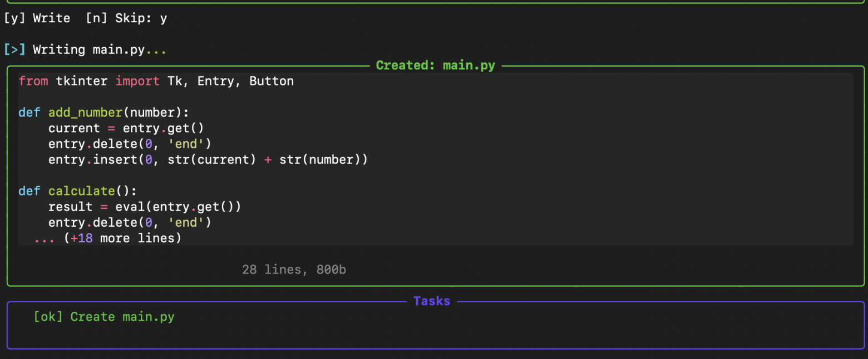The height and width of the screenshot is (359, 868).
Task: Click the Created: main.py panel title
Action: pyautogui.click(x=435, y=66)
